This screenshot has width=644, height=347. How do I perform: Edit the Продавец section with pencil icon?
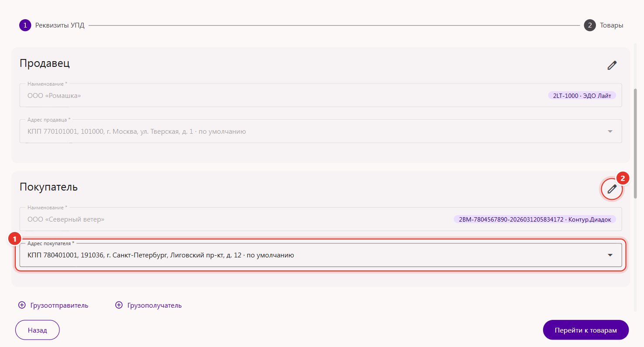[x=612, y=66]
